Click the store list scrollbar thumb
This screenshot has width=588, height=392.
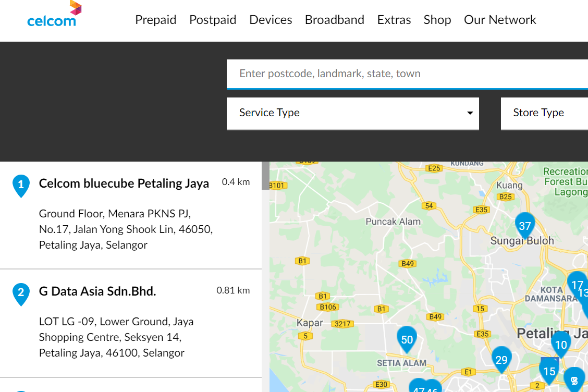265,176
